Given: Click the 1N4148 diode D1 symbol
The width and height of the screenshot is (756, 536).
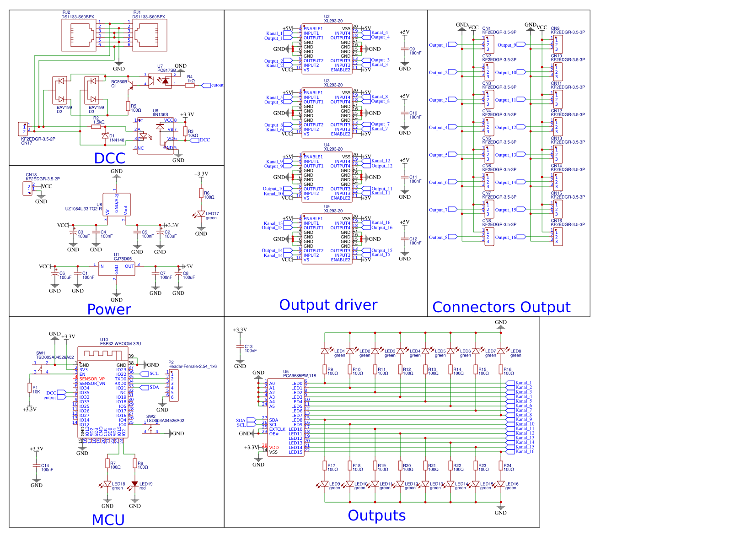Looking at the screenshot, I should point(105,136).
